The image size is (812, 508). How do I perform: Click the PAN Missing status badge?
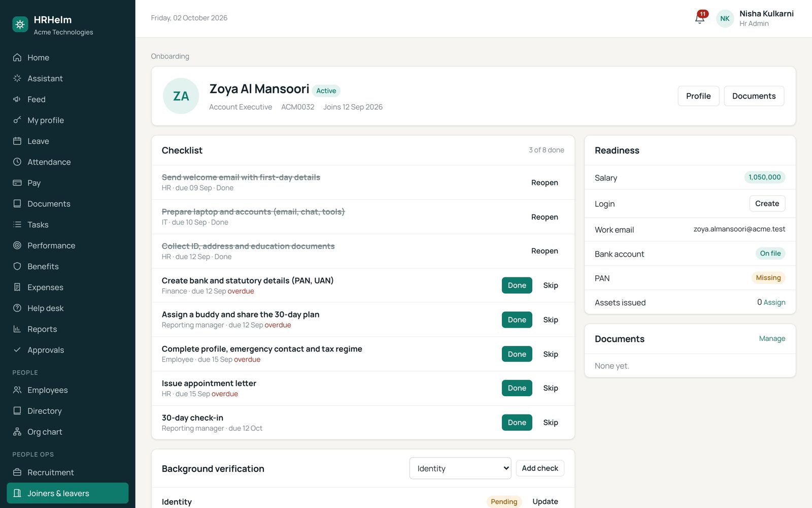(768, 278)
